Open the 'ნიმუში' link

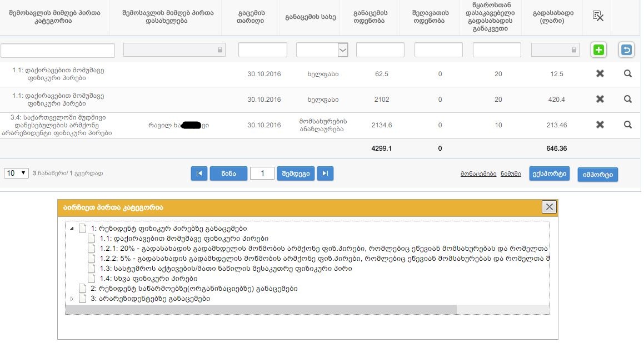point(511,174)
